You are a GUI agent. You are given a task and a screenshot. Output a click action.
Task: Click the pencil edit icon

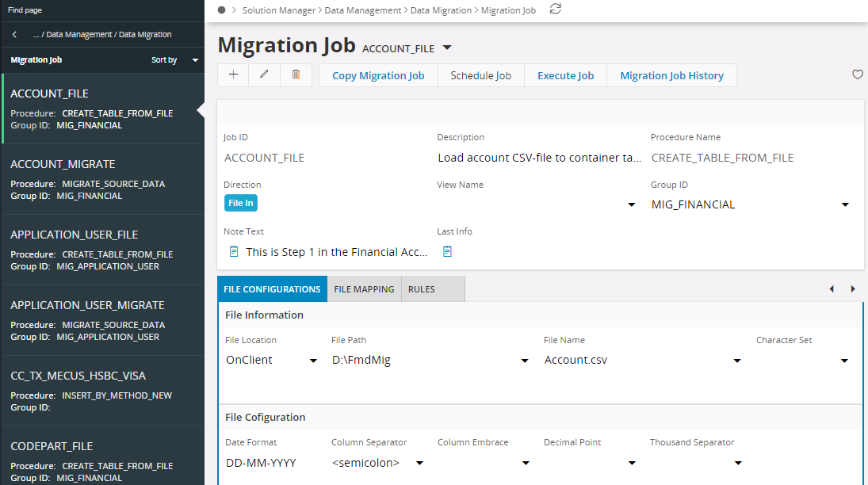264,75
